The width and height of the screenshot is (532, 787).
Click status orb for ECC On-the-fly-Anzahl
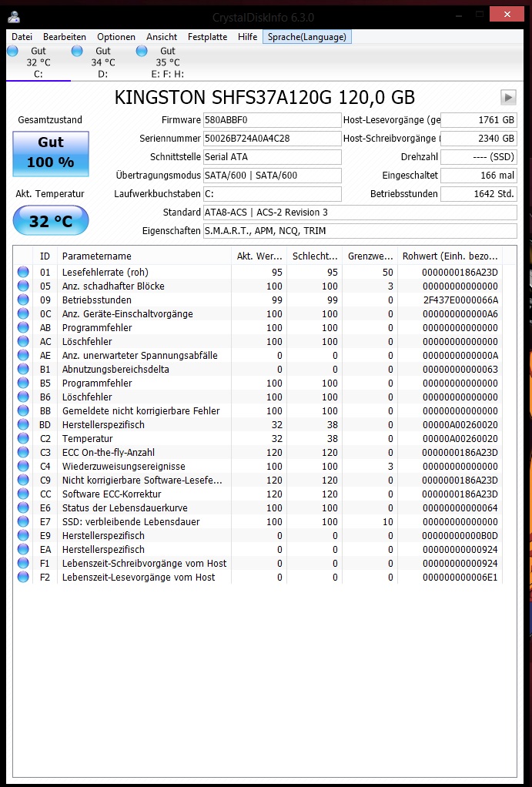tap(23, 452)
